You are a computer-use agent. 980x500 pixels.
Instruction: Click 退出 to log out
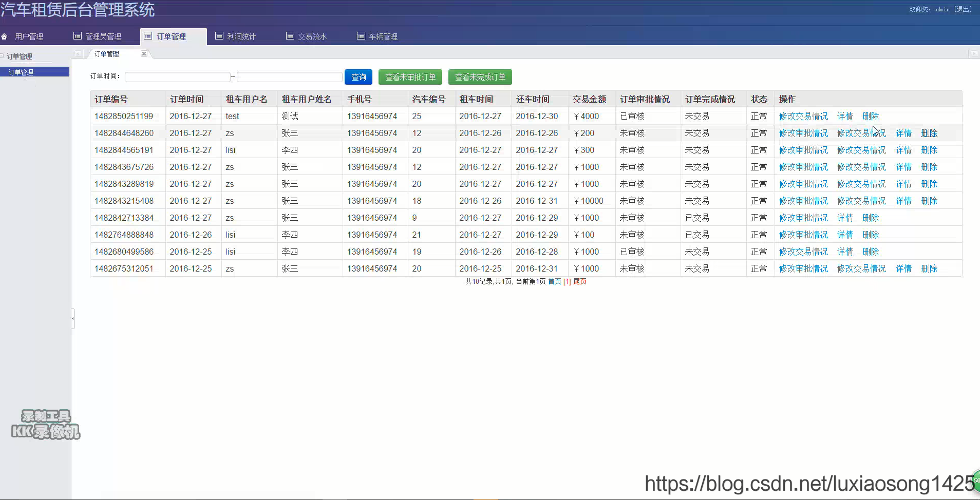click(963, 9)
